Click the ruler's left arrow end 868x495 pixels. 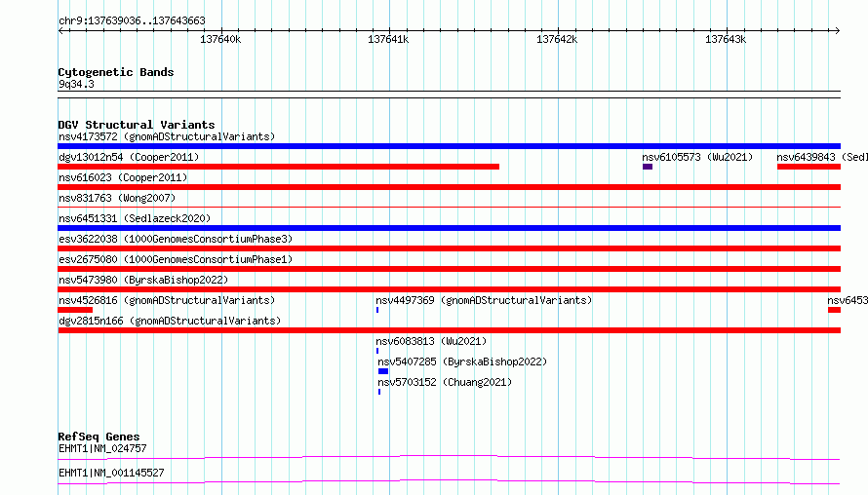(x=60, y=31)
